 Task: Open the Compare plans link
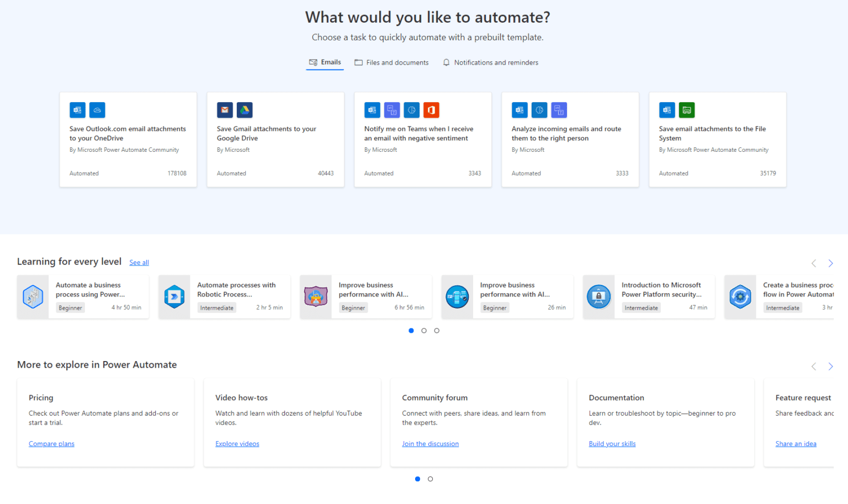click(x=51, y=443)
